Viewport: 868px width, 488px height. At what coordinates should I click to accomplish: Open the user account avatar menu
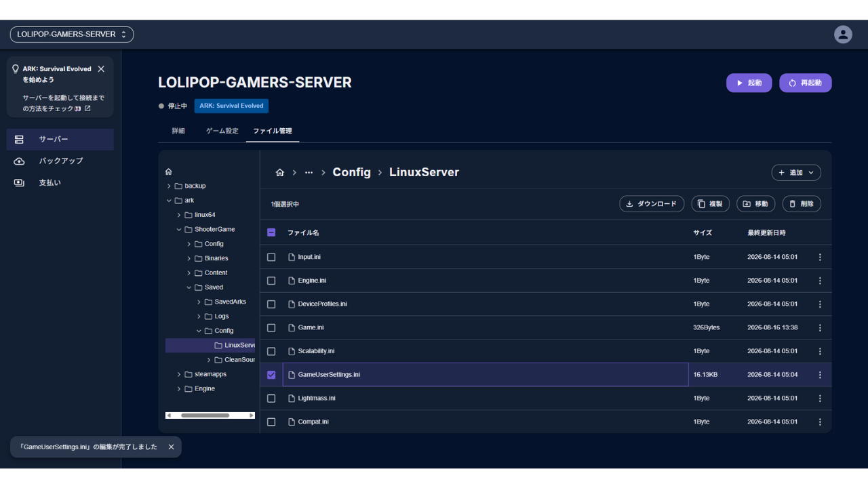click(x=843, y=35)
